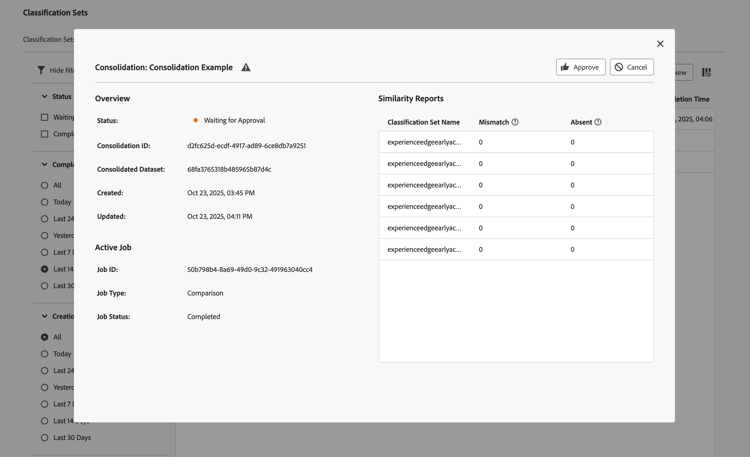This screenshot has width=750, height=457.
Task: Switch to the Classification Sets tab
Action: (48, 40)
